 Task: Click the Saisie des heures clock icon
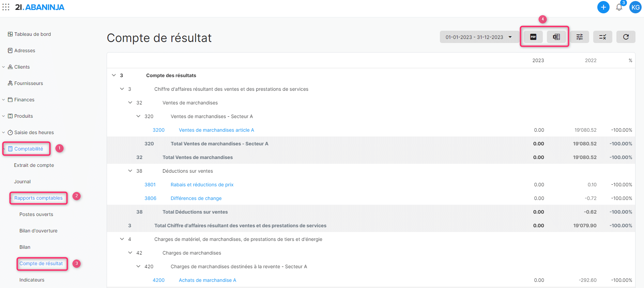[10, 132]
